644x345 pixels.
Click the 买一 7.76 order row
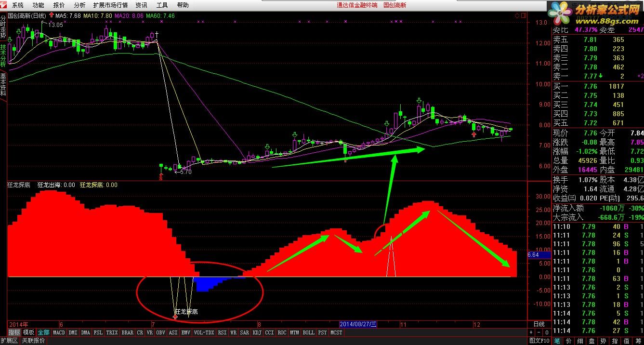click(598, 86)
